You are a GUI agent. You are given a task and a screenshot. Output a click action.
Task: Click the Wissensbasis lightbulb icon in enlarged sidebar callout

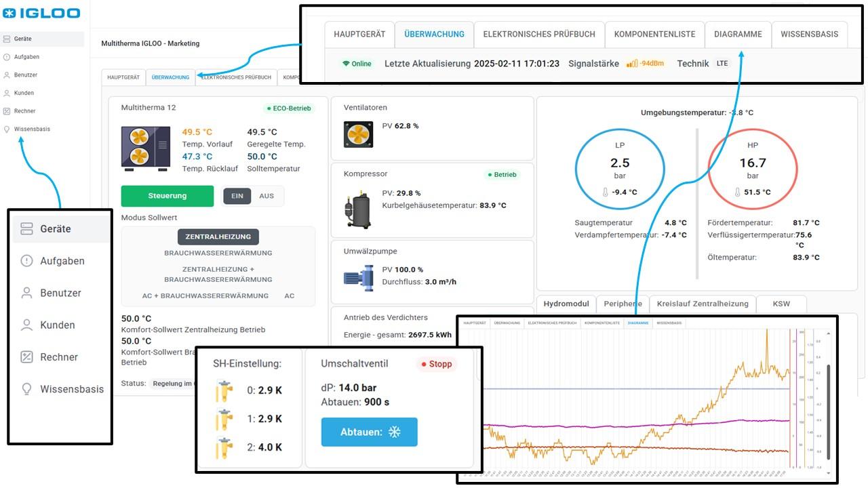tap(26, 389)
